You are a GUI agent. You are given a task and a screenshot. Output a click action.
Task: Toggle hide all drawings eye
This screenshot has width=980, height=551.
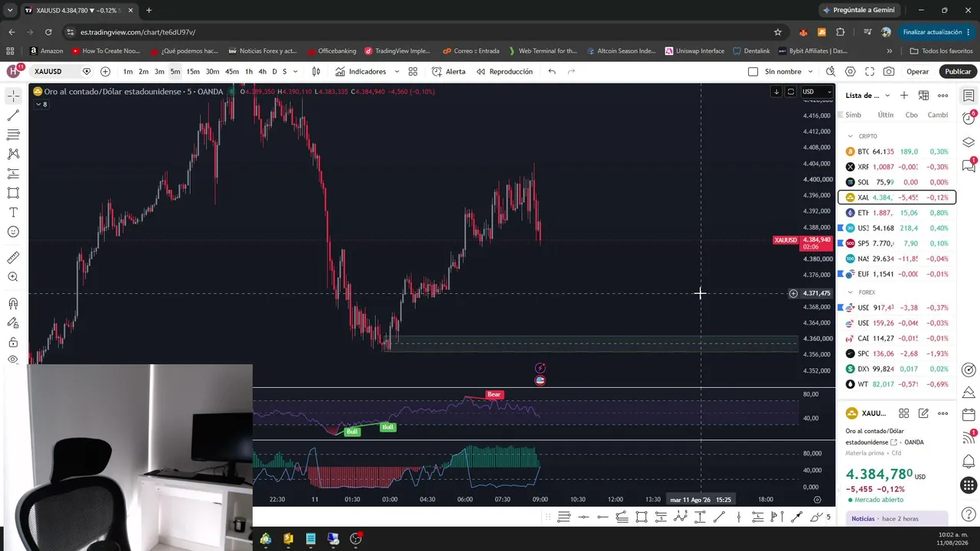click(13, 360)
